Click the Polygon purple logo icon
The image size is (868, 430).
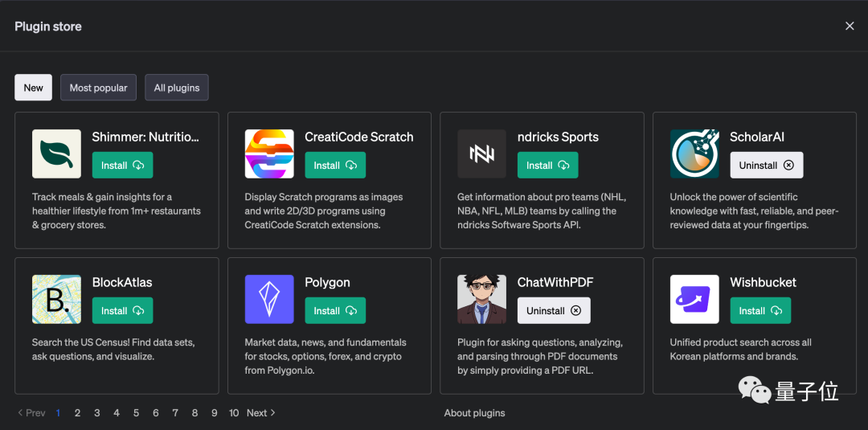pyautogui.click(x=269, y=299)
